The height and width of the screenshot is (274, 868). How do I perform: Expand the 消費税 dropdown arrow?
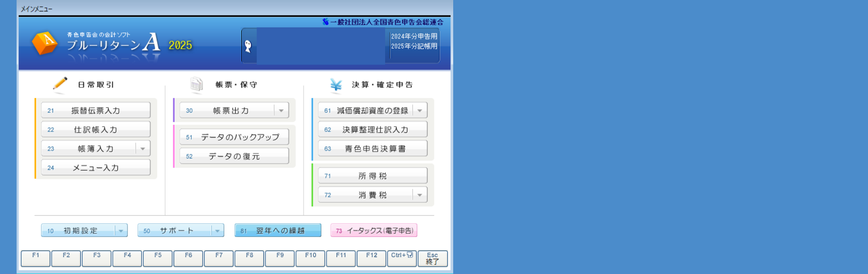[420, 195]
